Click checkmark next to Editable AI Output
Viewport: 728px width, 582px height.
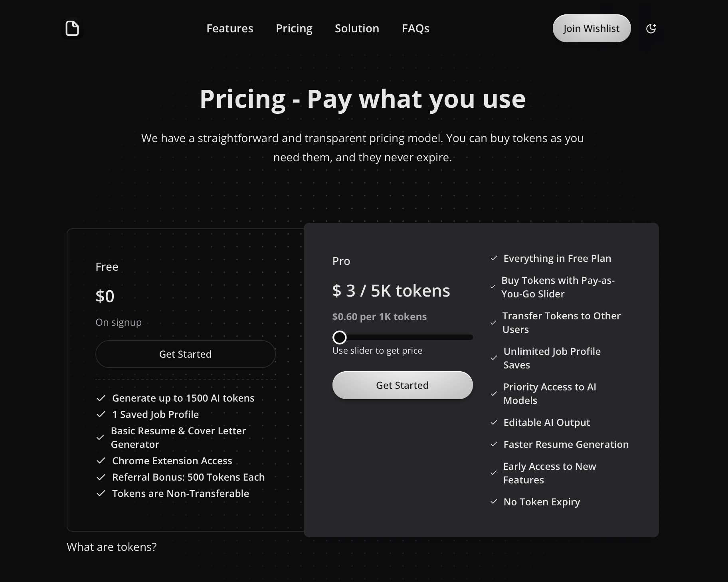494,422
